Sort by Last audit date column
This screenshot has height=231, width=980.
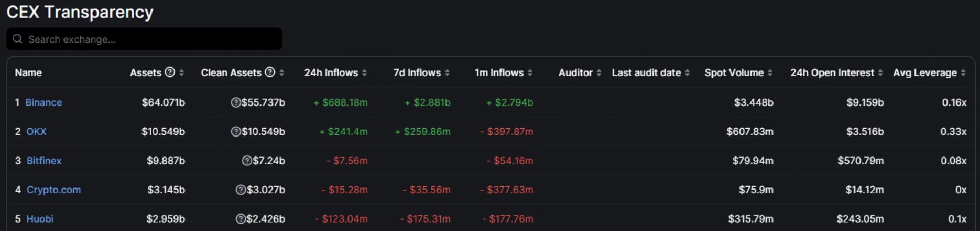[x=687, y=72]
